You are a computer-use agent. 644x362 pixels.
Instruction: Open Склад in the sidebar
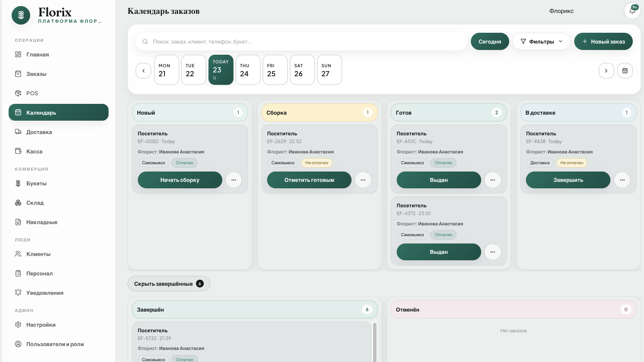pyautogui.click(x=59, y=203)
